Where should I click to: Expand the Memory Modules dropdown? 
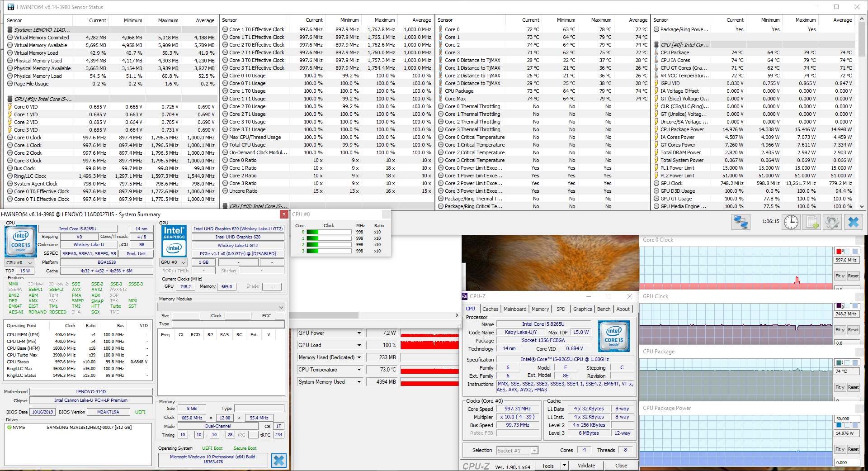coord(221,307)
